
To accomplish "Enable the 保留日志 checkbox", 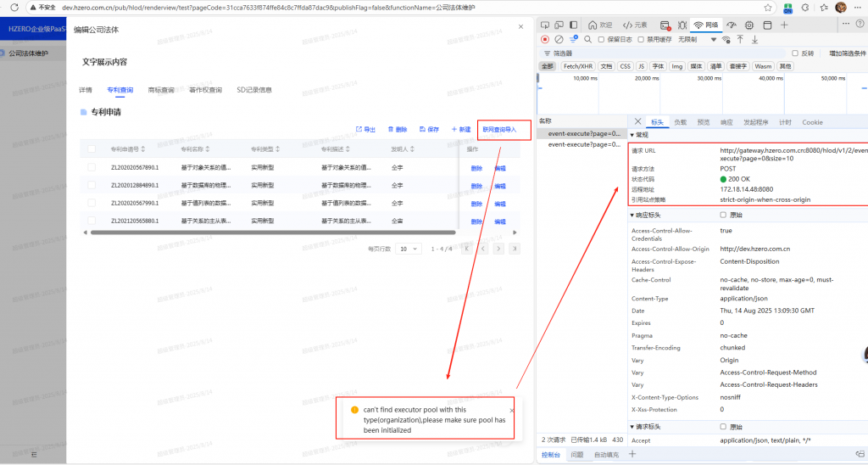I will click(x=602, y=39).
